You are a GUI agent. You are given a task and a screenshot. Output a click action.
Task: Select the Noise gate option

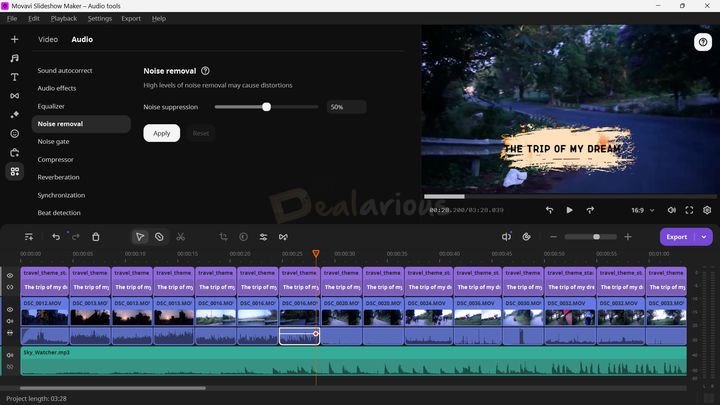coord(53,141)
